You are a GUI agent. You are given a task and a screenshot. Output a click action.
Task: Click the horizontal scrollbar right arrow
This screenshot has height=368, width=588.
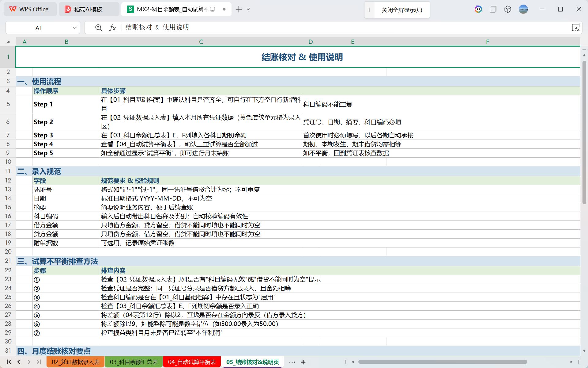[x=571, y=362]
